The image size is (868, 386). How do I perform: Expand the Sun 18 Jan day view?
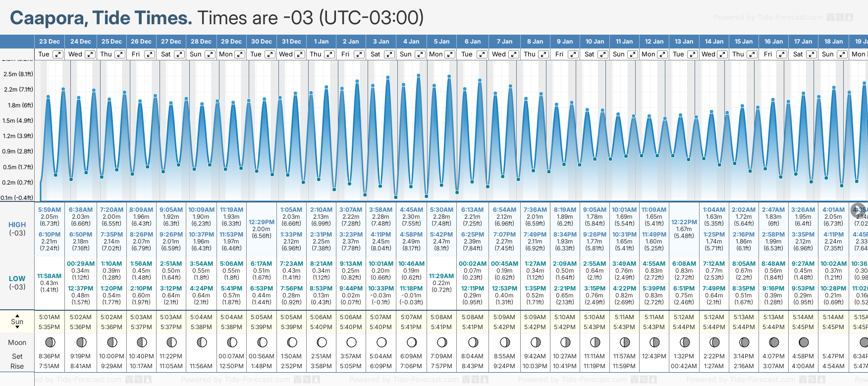tap(842, 54)
